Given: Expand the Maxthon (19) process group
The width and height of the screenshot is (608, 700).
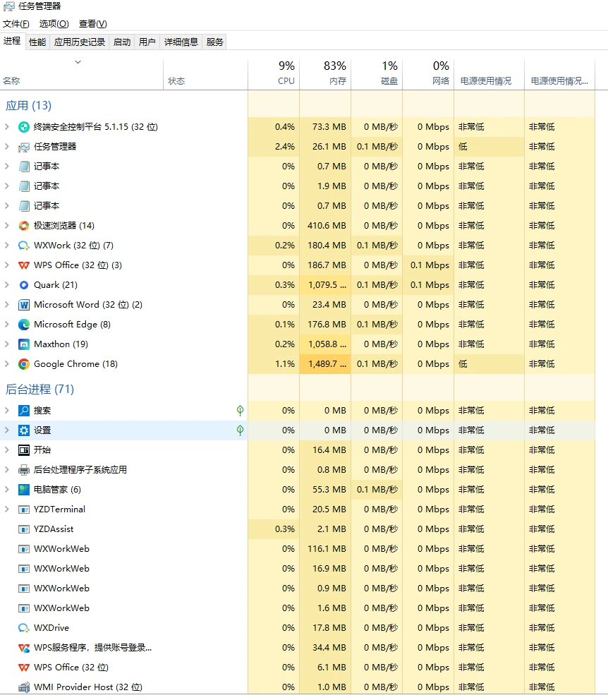Looking at the screenshot, I should [x=6, y=344].
